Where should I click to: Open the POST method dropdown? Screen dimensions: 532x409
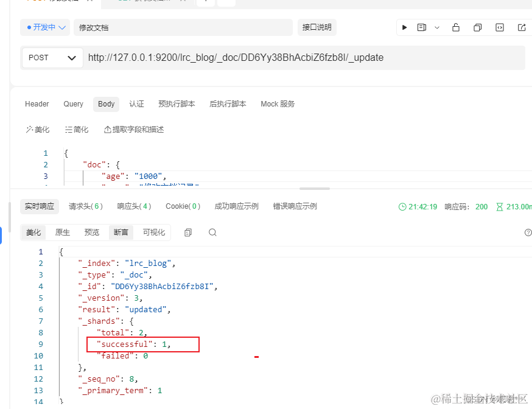coord(52,57)
